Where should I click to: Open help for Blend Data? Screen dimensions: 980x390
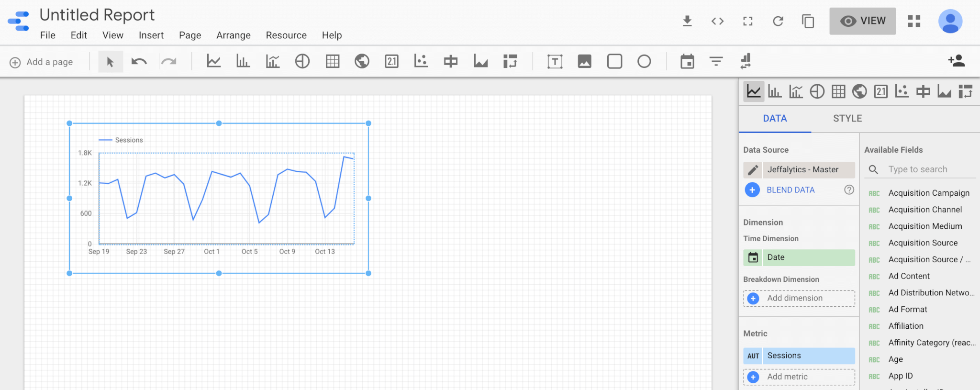point(849,190)
